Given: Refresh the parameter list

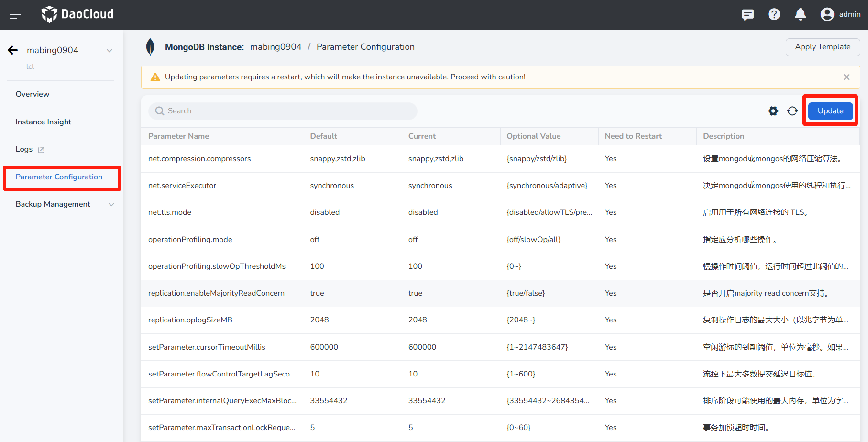Looking at the screenshot, I should click(x=792, y=110).
